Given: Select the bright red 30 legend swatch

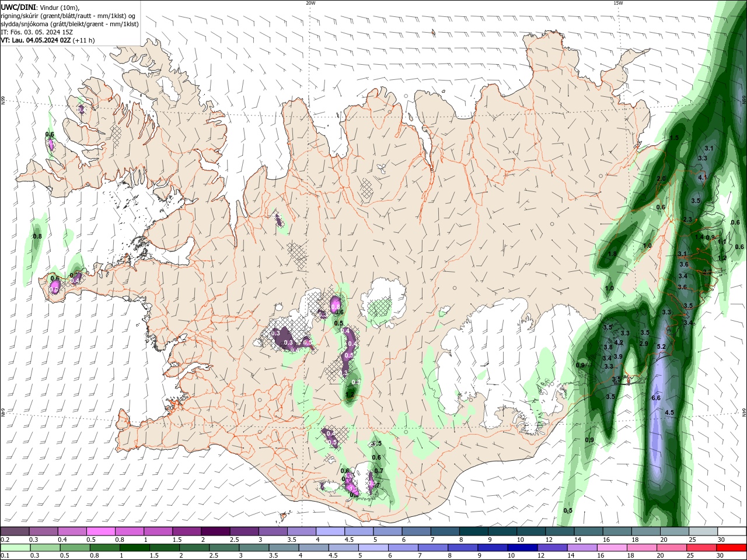Looking at the screenshot, I should (x=732, y=548).
